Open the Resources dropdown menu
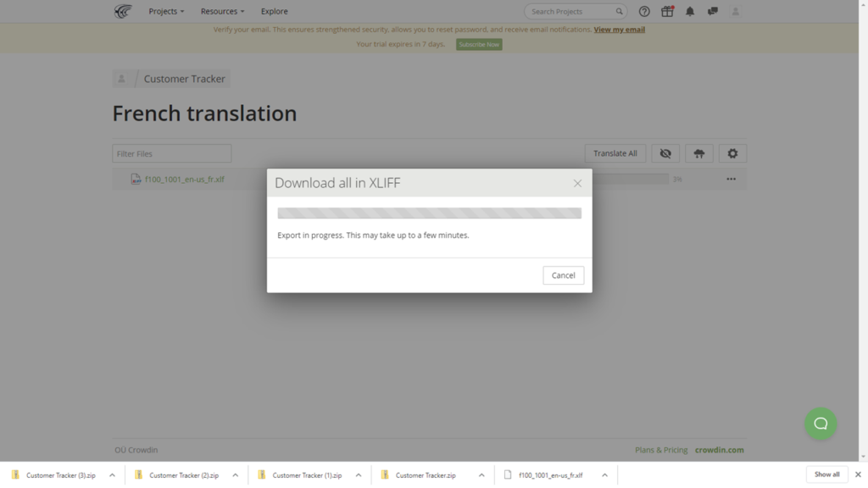This screenshot has height=488, width=868. click(x=222, y=11)
